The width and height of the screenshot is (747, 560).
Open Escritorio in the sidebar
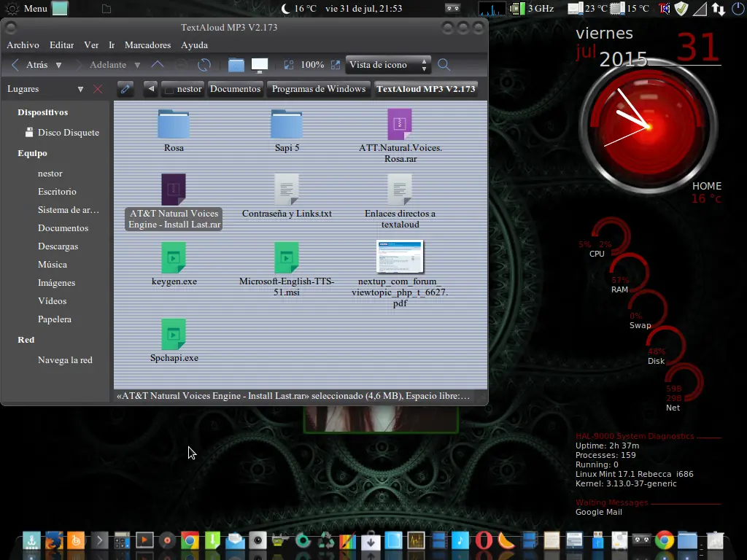[x=57, y=192]
